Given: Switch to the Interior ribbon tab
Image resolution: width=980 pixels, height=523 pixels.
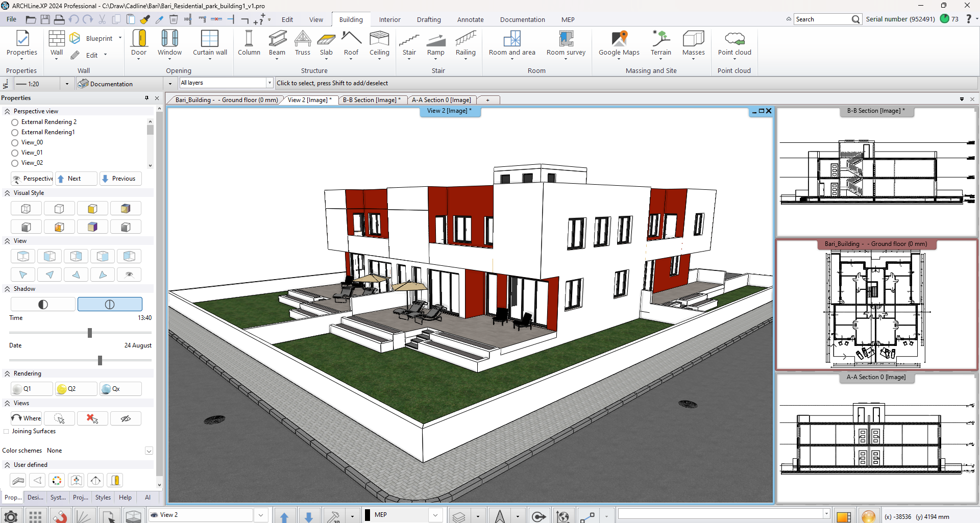Looking at the screenshot, I should (x=389, y=19).
